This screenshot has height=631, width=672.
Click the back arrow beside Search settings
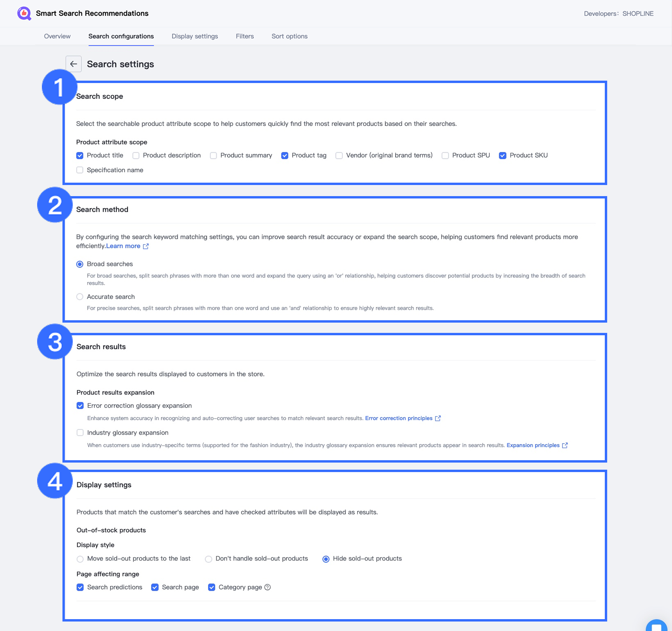pyautogui.click(x=74, y=64)
